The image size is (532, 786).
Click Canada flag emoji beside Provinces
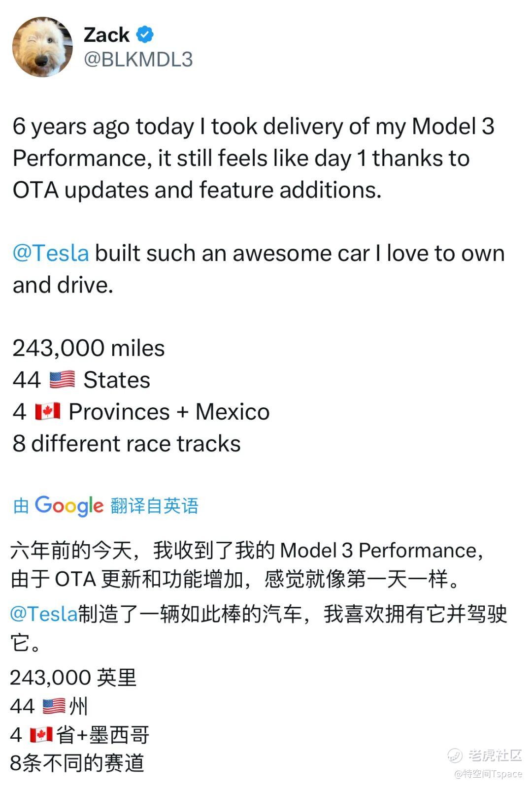pyautogui.click(x=48, y=412)
